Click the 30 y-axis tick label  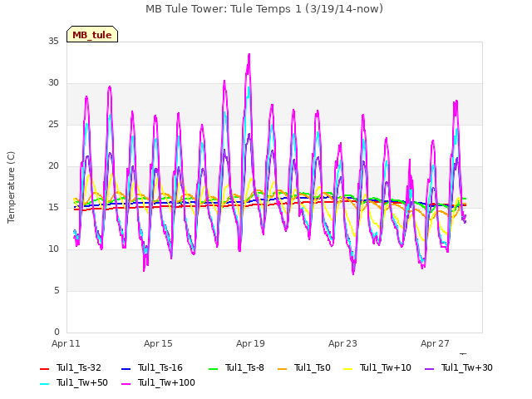point(53,83)
